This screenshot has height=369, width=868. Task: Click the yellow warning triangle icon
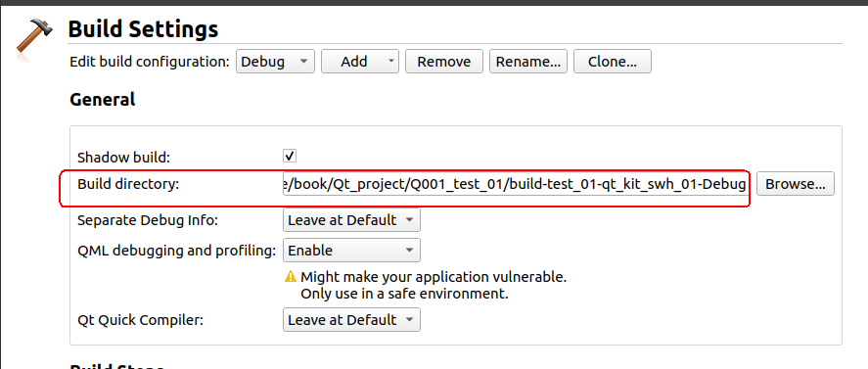[x=290, y=276]
